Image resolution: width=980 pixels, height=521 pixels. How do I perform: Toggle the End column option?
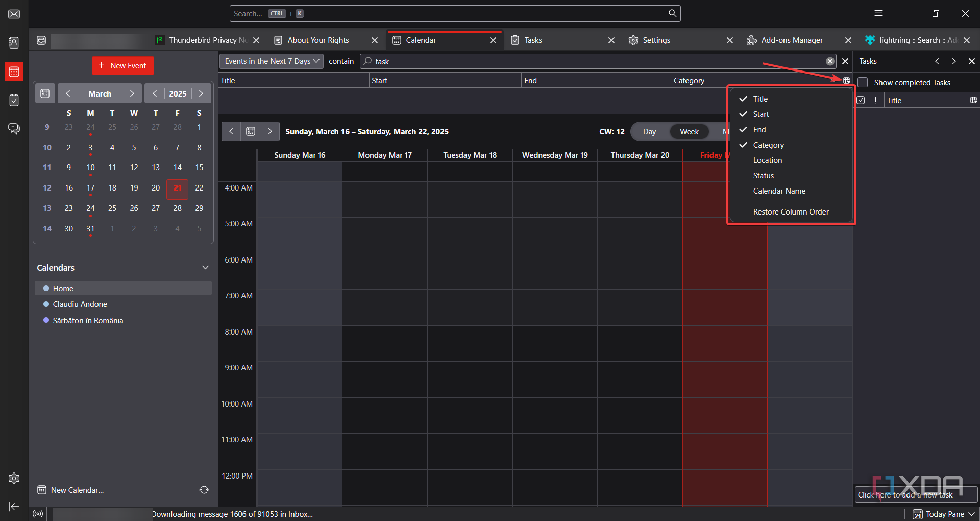tap(791, 130)
